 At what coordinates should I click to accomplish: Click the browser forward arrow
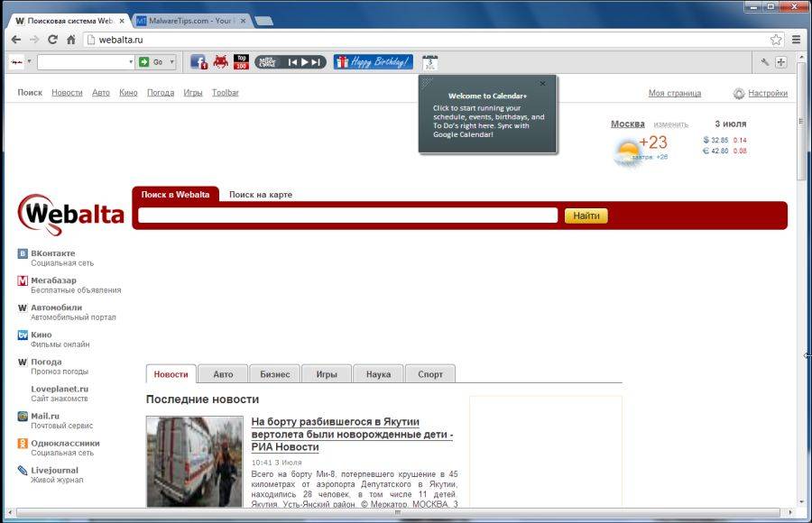click(34, 40)
